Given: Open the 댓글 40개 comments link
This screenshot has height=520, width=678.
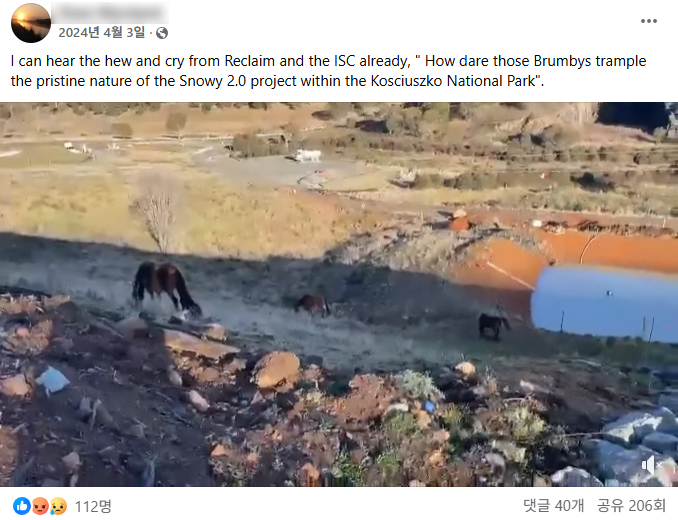Looking at the screenshot, I should pyautogui.click(x=553, y=505).
